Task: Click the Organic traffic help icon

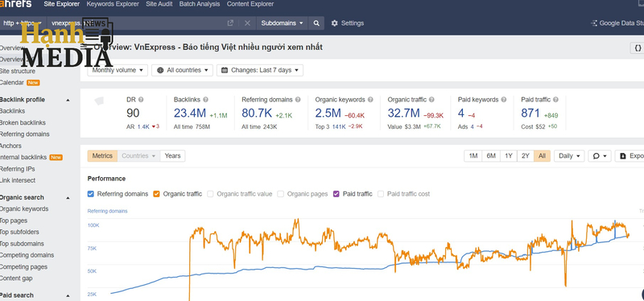Action: click(431, 100)
